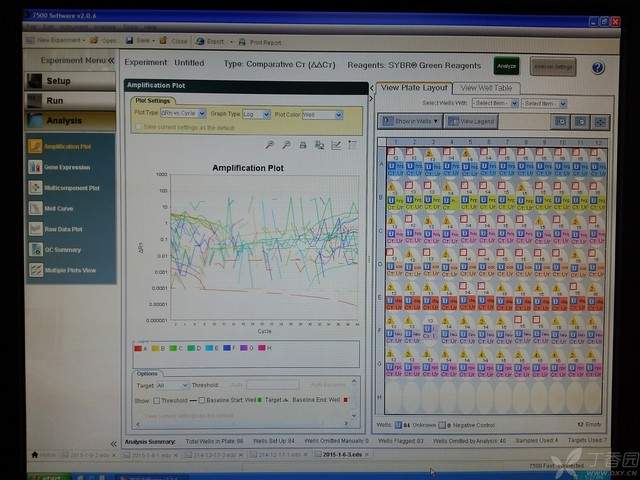Click the plot properties chart icon
The width and height of the screenshot is (640, 480).
tap(336, 145)
